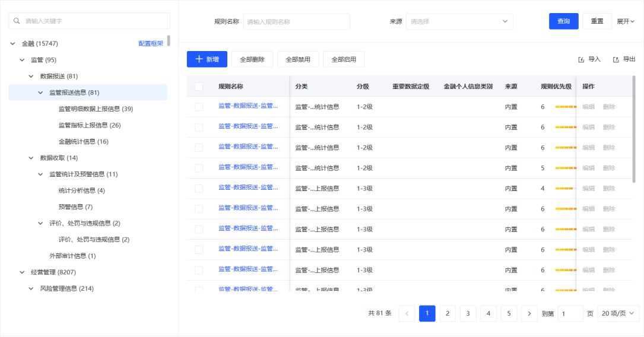
Task: Collapse the 监管报送信息 (81) node chevron
Action: [x=40, y=93]
